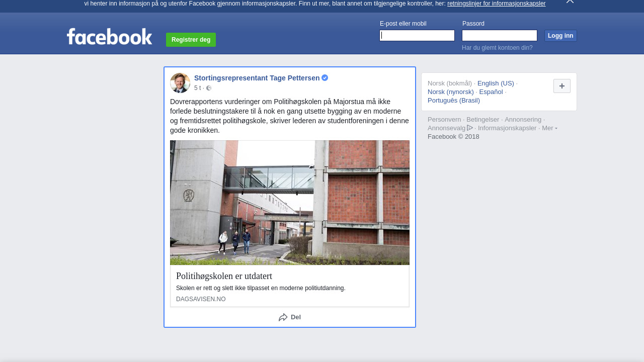Open the Informasjonskapsler footer link
This screenshot has width=644, height=362.
507,128
